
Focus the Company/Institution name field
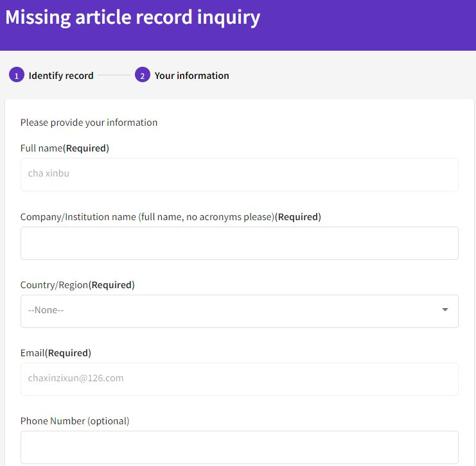(x=239, y=243)
